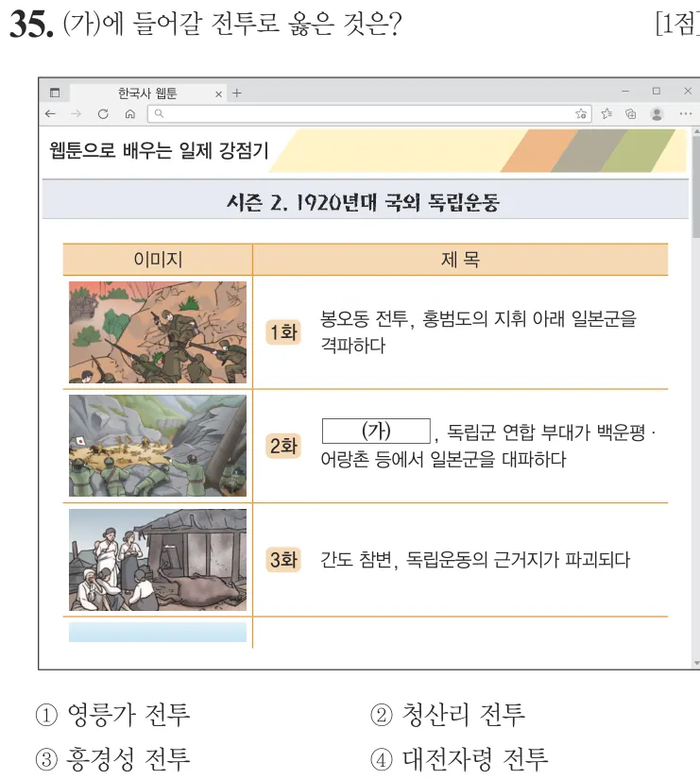Click the vertical scrollbar thumb
The height and width of the screenshot is (779, 700).
[696, 187]
